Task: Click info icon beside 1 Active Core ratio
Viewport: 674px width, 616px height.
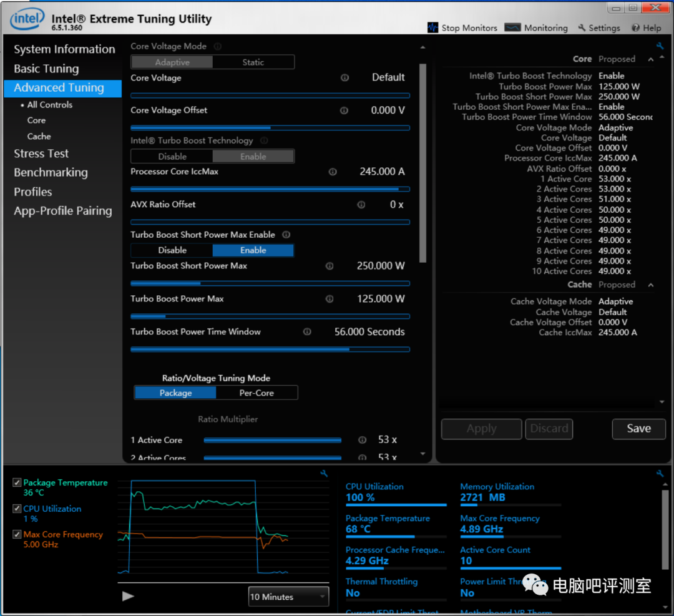Action: point(363,440)
